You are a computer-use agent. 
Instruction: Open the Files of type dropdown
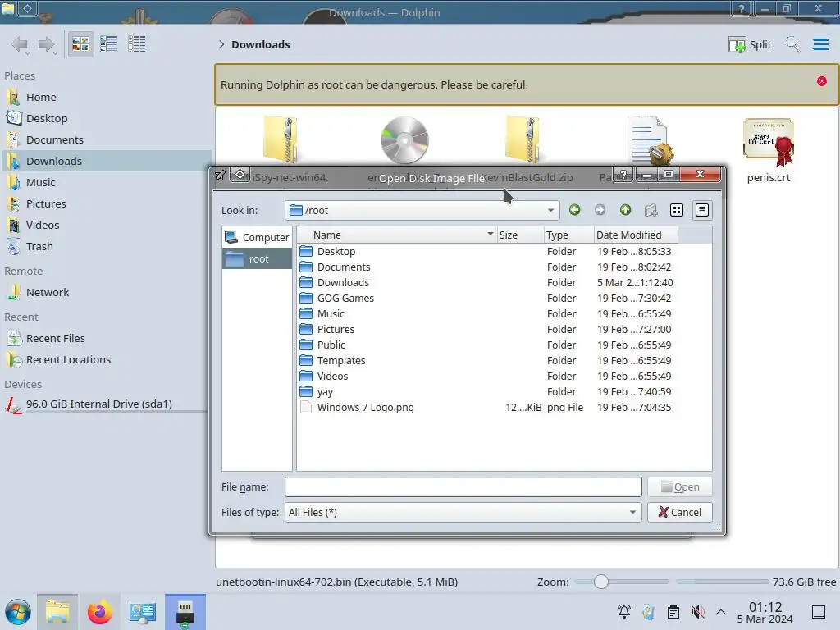[x=463, y=512]
